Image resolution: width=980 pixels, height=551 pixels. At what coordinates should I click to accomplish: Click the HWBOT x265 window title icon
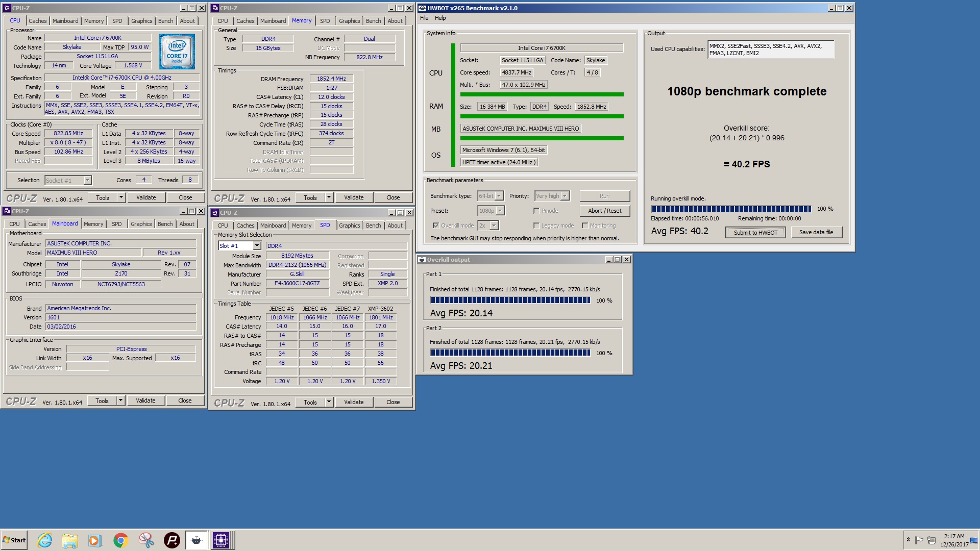click(x=423, y=8)
